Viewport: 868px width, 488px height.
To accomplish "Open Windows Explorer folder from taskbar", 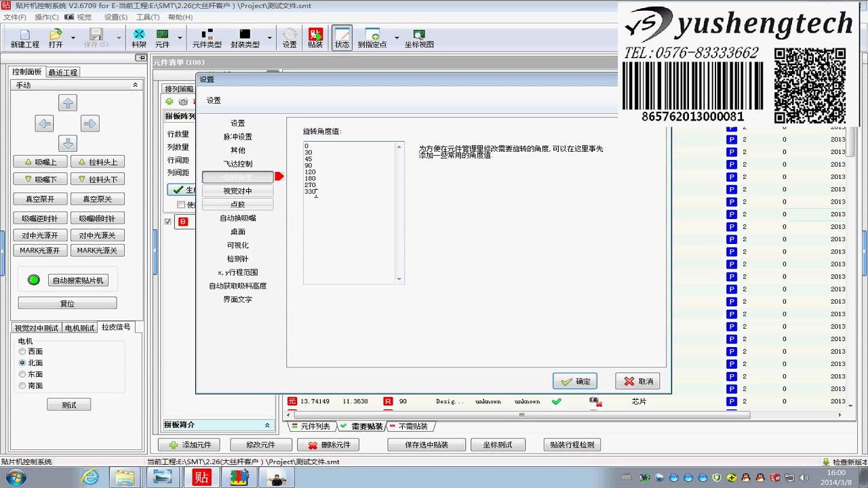I will coord(125,478).
